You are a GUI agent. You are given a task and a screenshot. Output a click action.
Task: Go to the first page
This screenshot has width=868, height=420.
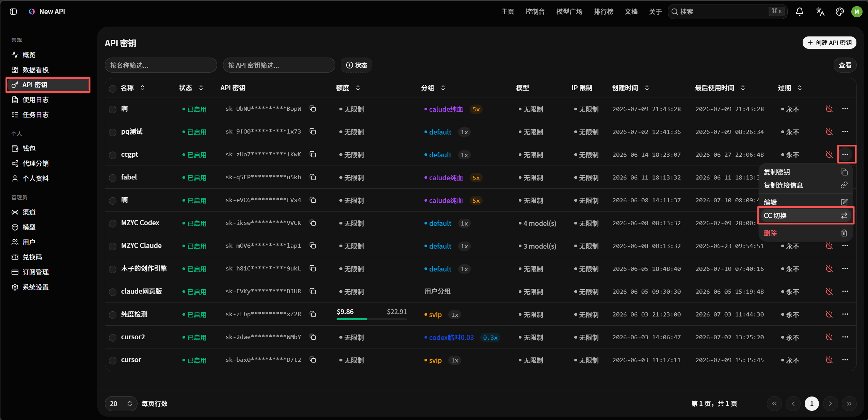pyautogui.click(x=774, y=404)
